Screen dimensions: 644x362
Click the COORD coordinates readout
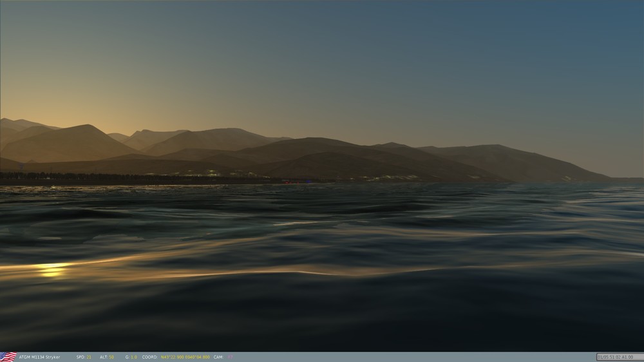click(x=176, y=357)
